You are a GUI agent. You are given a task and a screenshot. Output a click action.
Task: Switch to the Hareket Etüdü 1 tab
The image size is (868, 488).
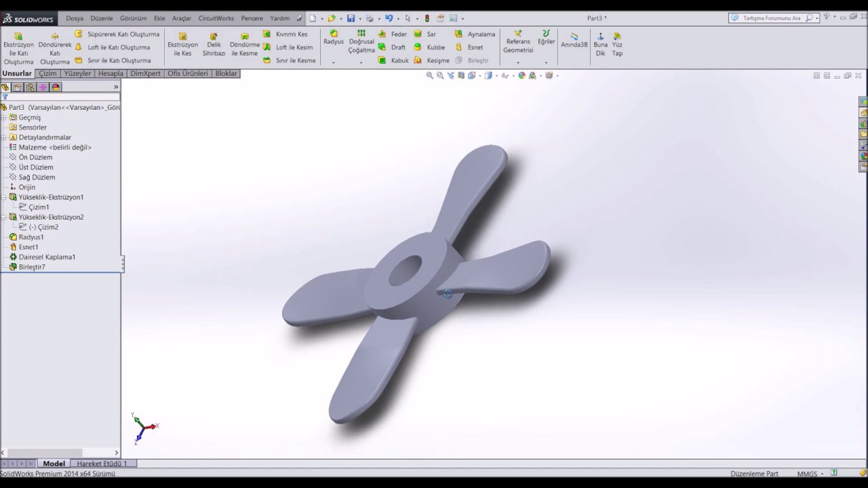[x=102, y=464]
